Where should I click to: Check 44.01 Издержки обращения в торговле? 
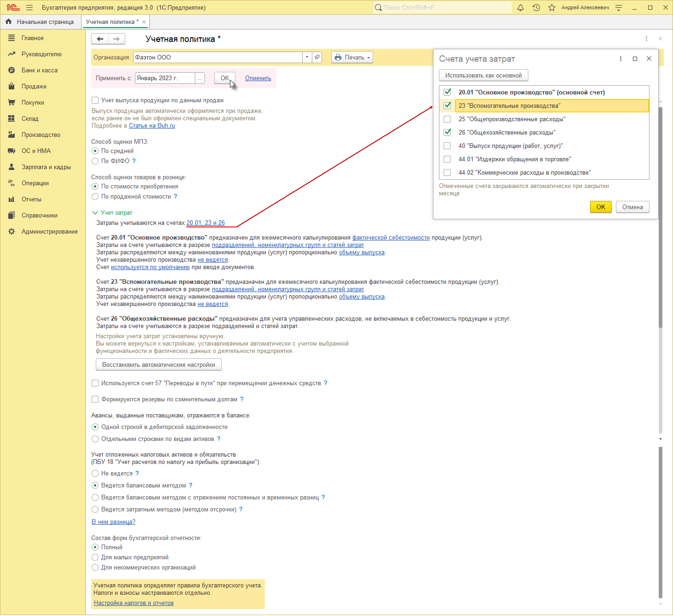click(x=447, y=159)
